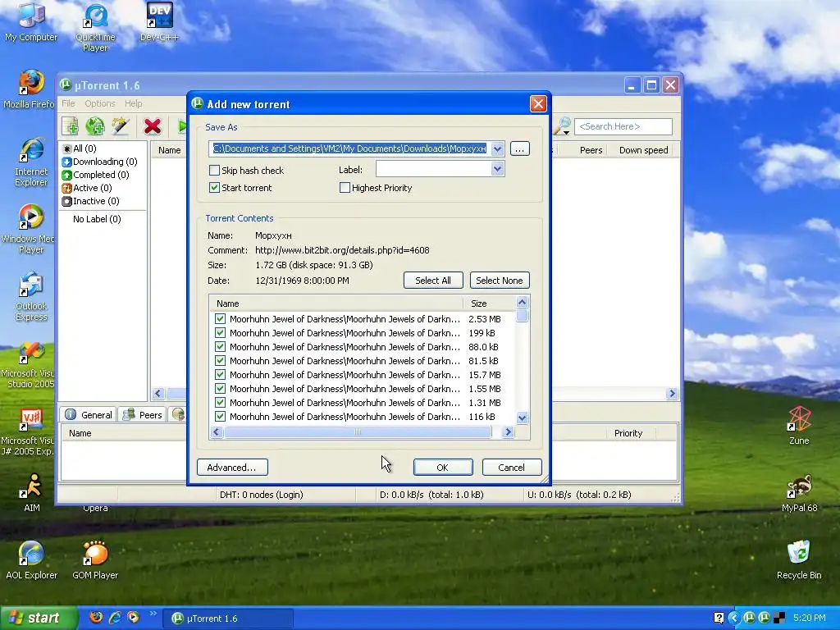Expand quick launch overflow chevron
This screenshot has width=840, height=630.
[x=153, y=614]
